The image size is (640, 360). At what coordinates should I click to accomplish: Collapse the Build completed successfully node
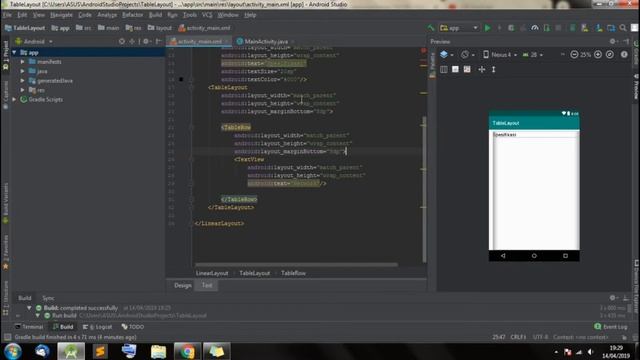29,308
